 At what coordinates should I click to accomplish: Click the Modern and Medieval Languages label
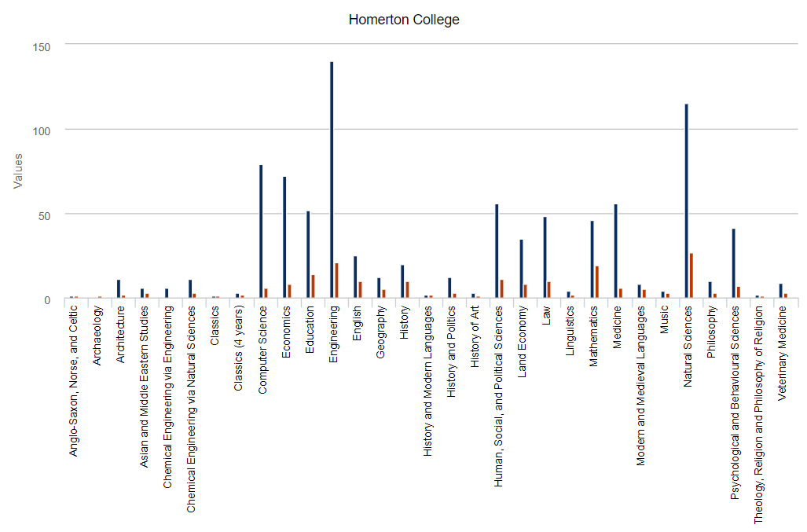point(640,386)
